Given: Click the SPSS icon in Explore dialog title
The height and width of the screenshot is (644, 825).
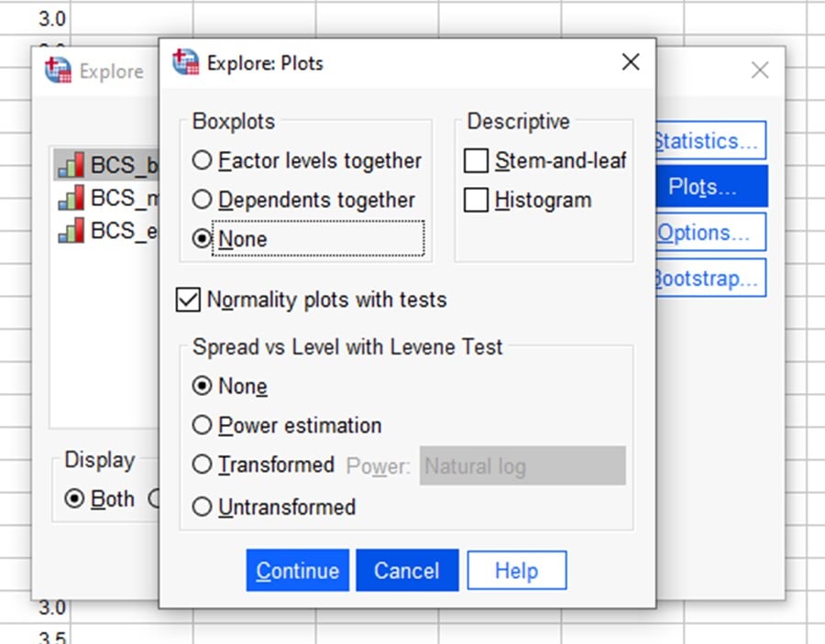Looking at the screenshot, I should point(59,71).
